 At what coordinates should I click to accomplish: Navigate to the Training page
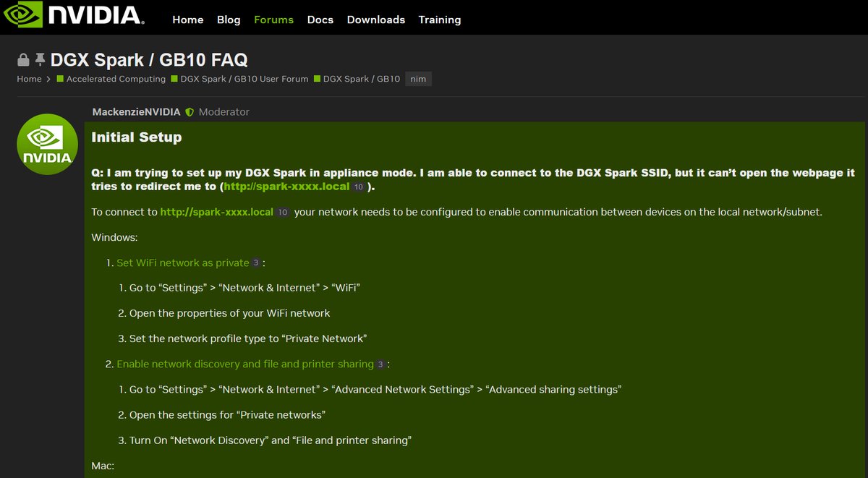[x=439, y=20]
